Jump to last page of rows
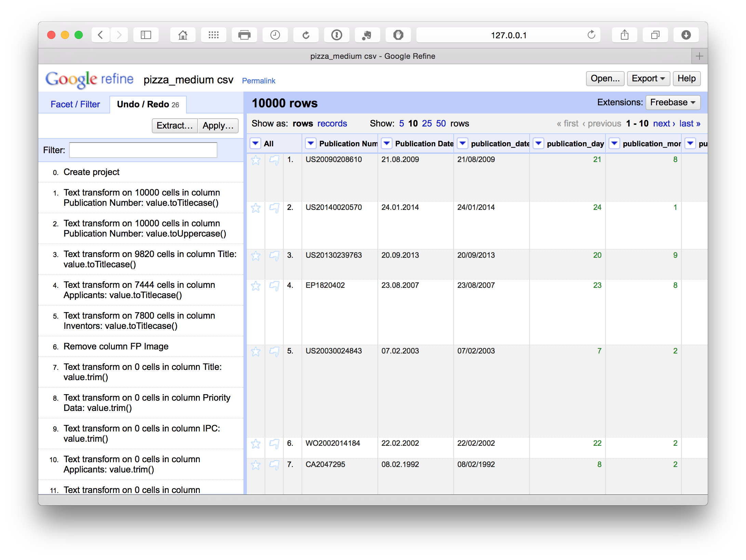Screen dimensions: 746x560 tap(690, 123)
